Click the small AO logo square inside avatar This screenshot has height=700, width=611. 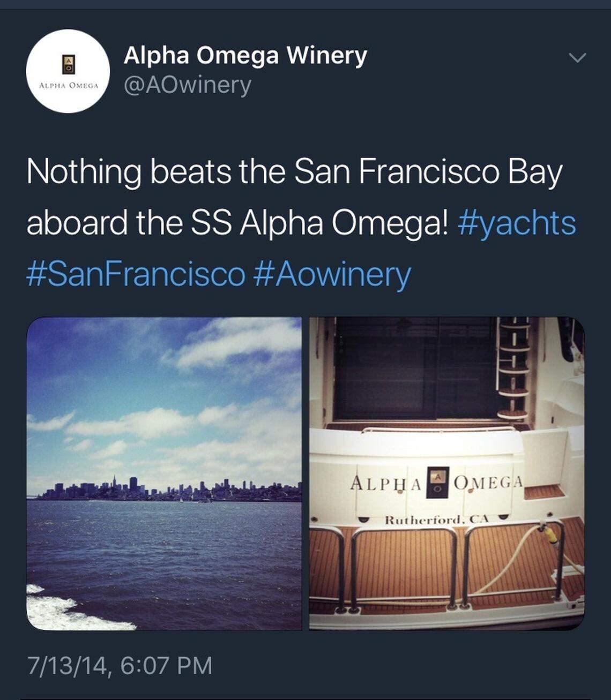(x=68, y=65)
